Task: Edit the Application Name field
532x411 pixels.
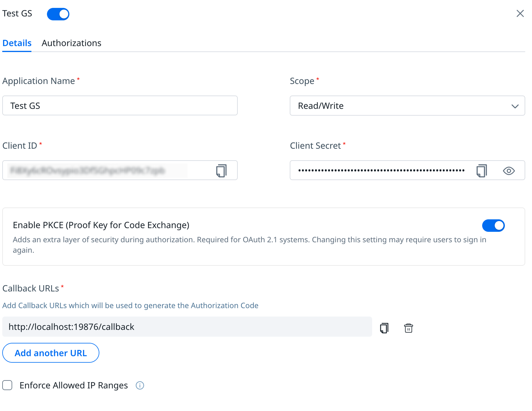Action: (120, 105)
